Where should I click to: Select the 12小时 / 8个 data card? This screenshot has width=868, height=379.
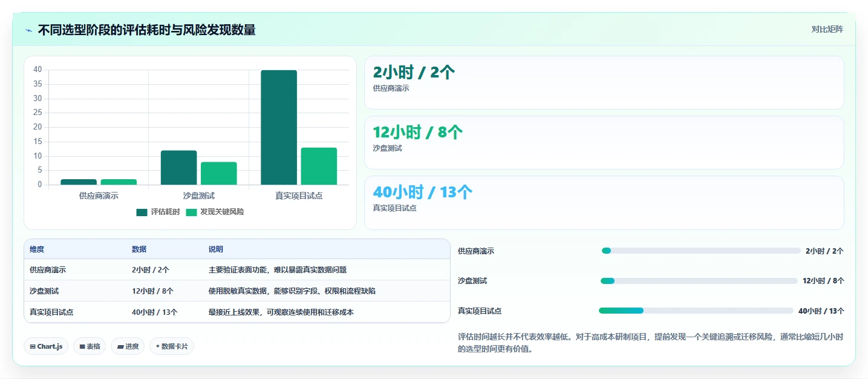(x=604, y=143)
